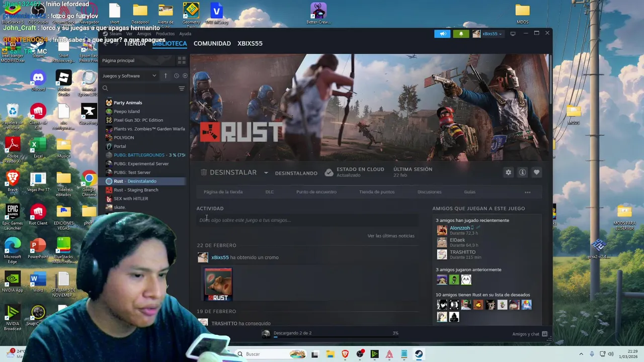Screen dimensions: 644x362
Task: Open the Ver menu
Action: click(x=129, y=34)
